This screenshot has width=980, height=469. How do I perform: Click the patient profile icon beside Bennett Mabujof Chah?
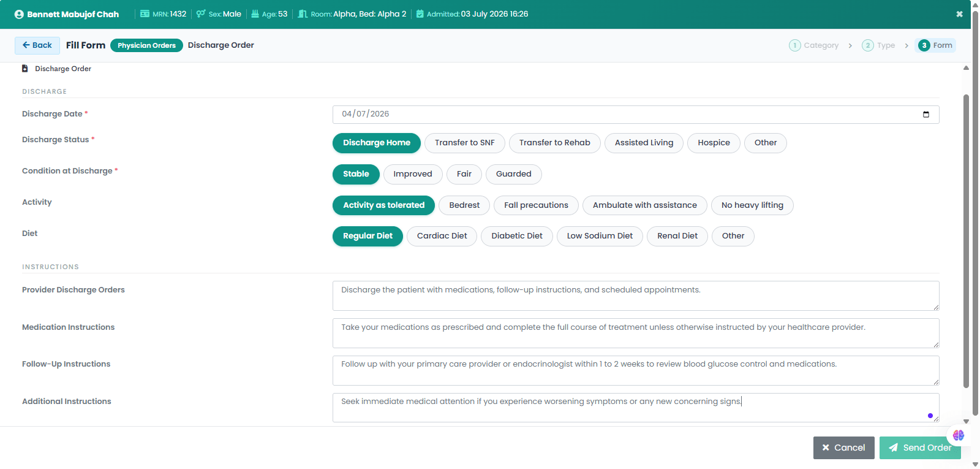tap(19, 14)
